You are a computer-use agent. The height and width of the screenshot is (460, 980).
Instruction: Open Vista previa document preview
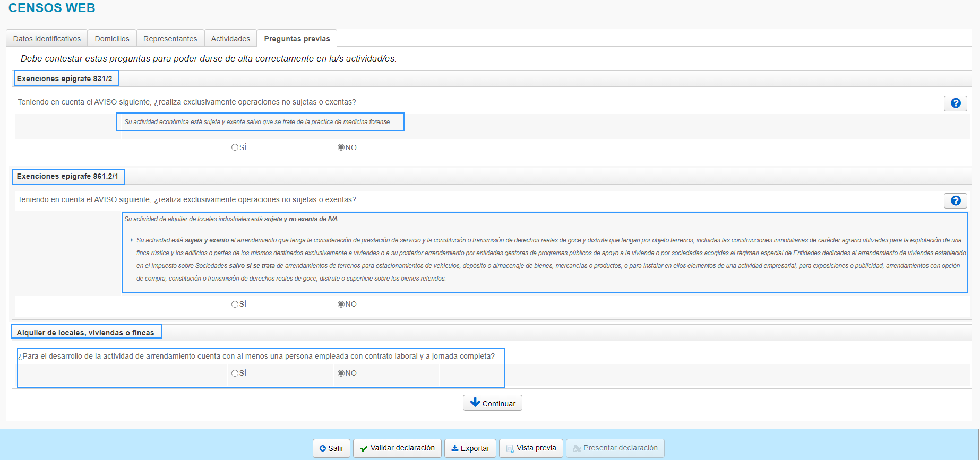pos(510,448)
